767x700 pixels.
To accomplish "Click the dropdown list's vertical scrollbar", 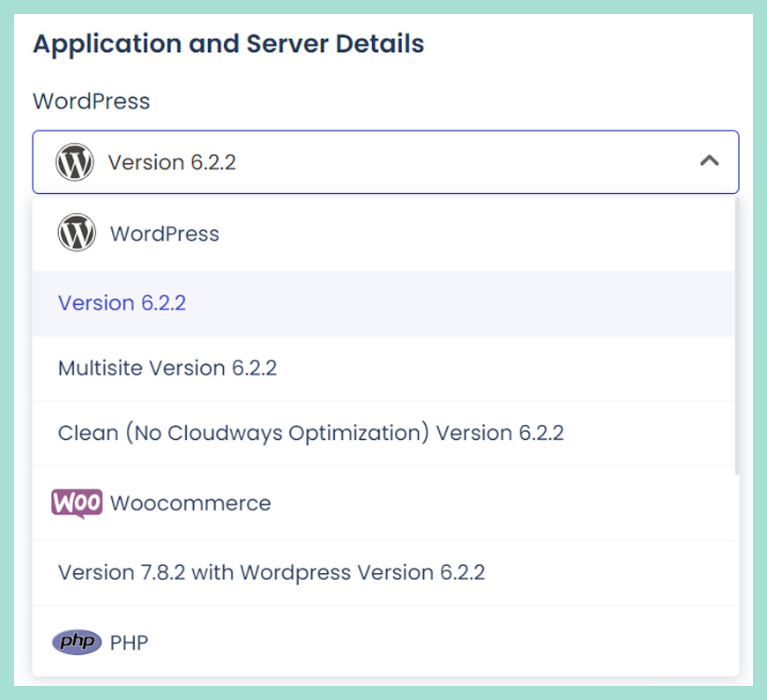I will pos(737,336).
